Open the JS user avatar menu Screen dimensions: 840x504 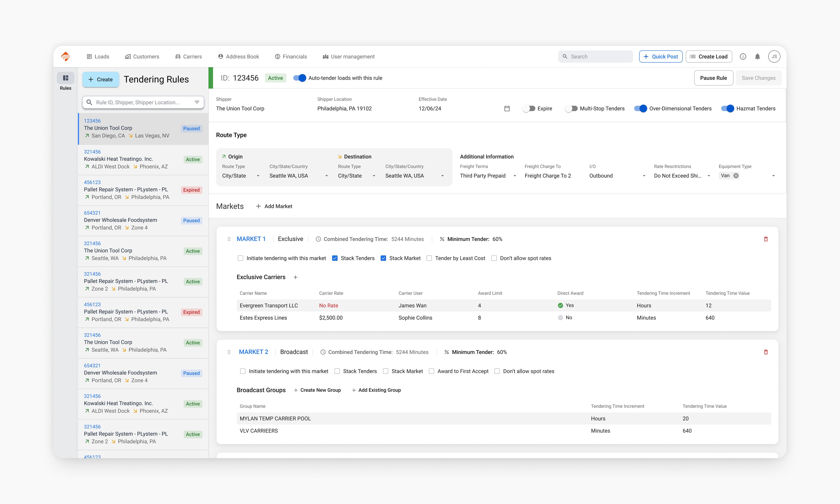(774, 56)
